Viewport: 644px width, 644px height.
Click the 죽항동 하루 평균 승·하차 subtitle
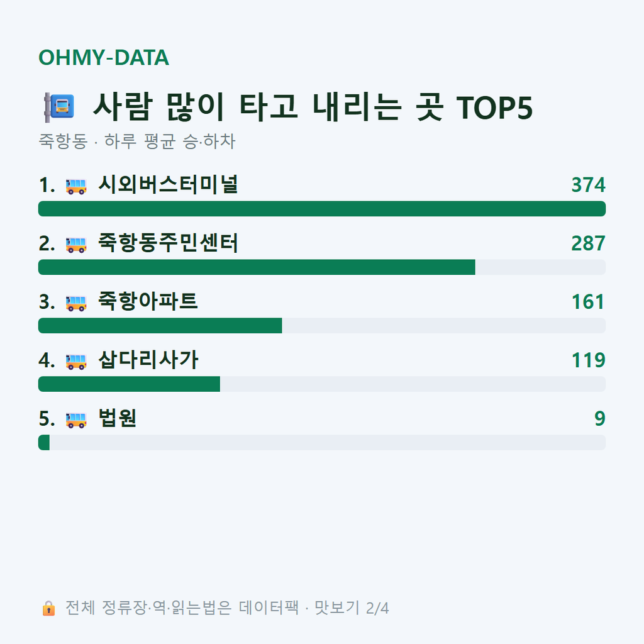coord(136,142)
